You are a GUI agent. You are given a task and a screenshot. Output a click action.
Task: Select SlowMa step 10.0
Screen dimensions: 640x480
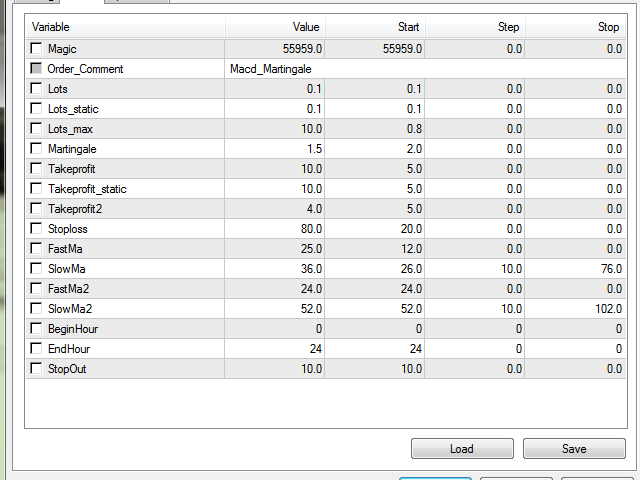click(511, 269)
